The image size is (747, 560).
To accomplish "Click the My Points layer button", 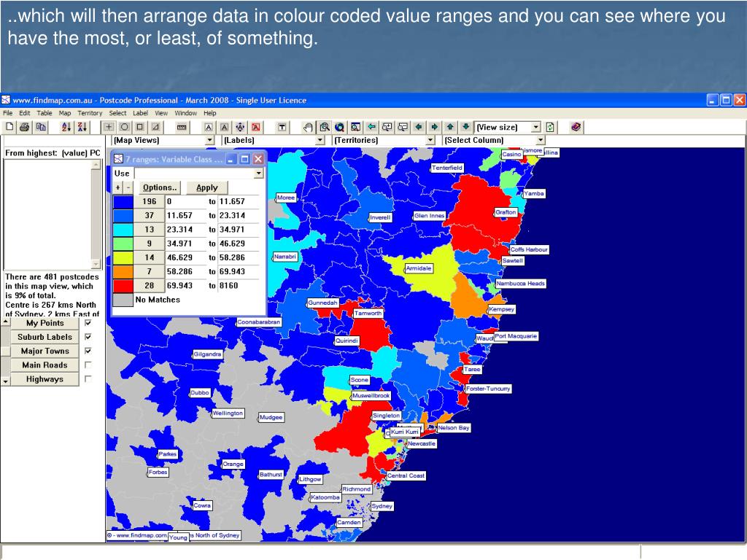I will pos(44,323).
